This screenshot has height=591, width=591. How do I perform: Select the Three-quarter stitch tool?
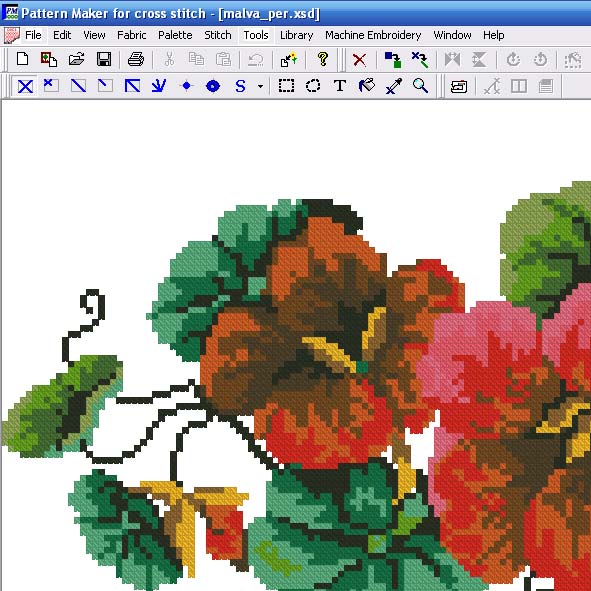(132, 86)
